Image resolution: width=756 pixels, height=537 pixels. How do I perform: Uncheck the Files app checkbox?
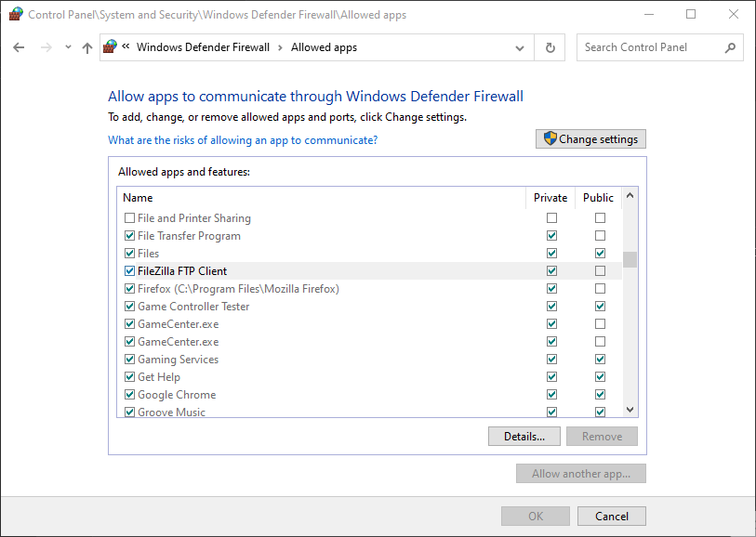pyautogui.click(x=129, y=254)
